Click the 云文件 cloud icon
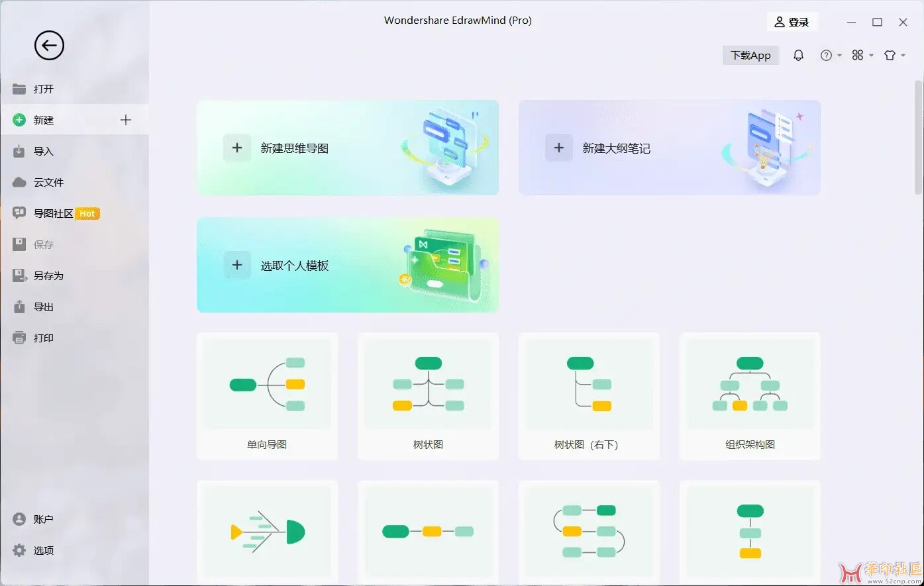Screen dimensions: 924x586 point(19,182)
